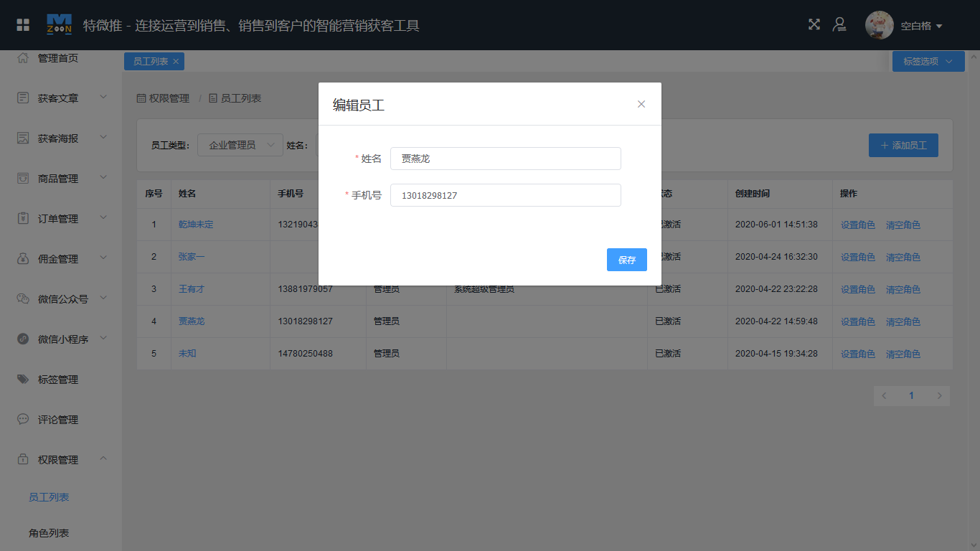Select 角色列表 in the sidebar
Viewport: 980px width, 551px height.
click(49, 533)
